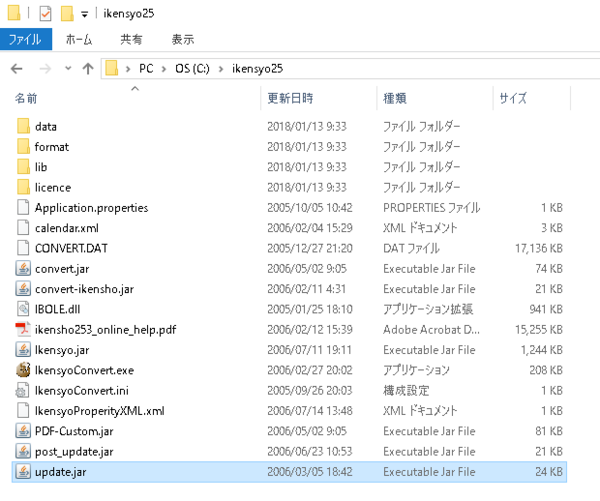The image size is (600, 501).
Task: Click the post_update.jar Java icon
Action: coord(23,451)
